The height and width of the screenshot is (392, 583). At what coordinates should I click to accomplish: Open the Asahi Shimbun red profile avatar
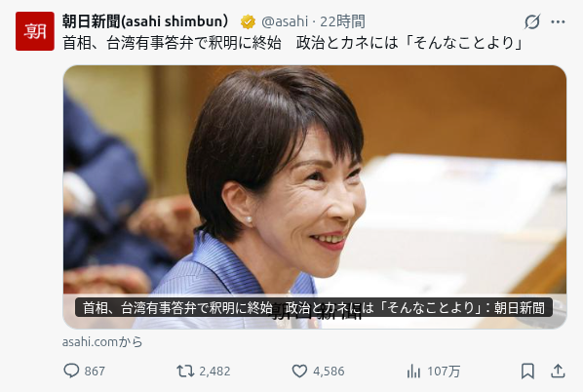click(x=35, y=31)
